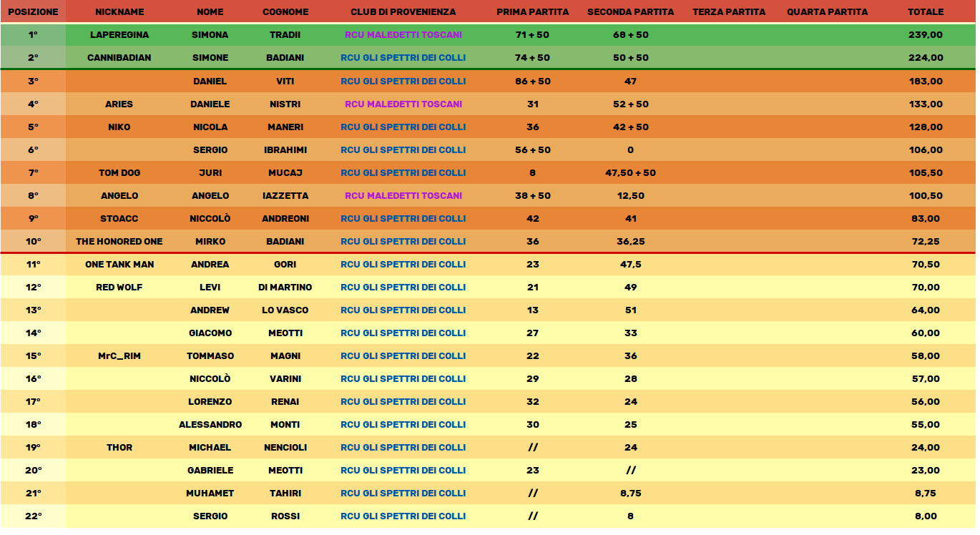Select surname VARINI
Viewport: 980px width, 535px height.
285,379
